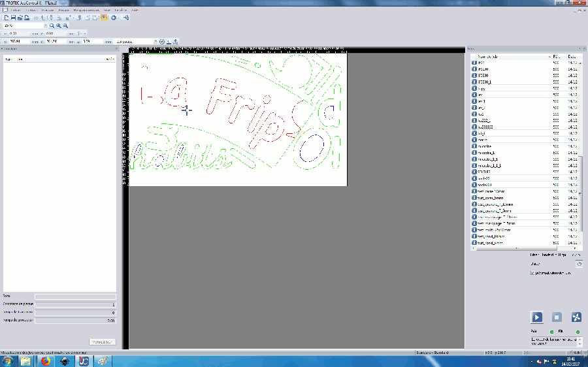This screenshot has width=588, height=367.
Task: Open Firefox from the taskbar
Action: tap(45, 361)
